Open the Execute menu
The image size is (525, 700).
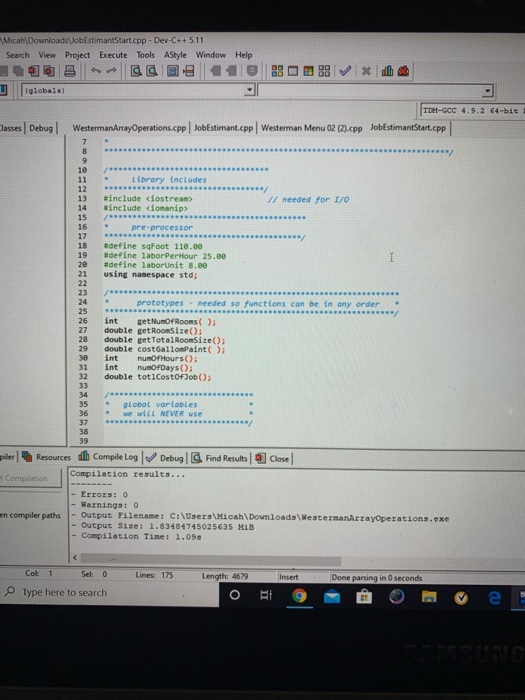point(113,55)
